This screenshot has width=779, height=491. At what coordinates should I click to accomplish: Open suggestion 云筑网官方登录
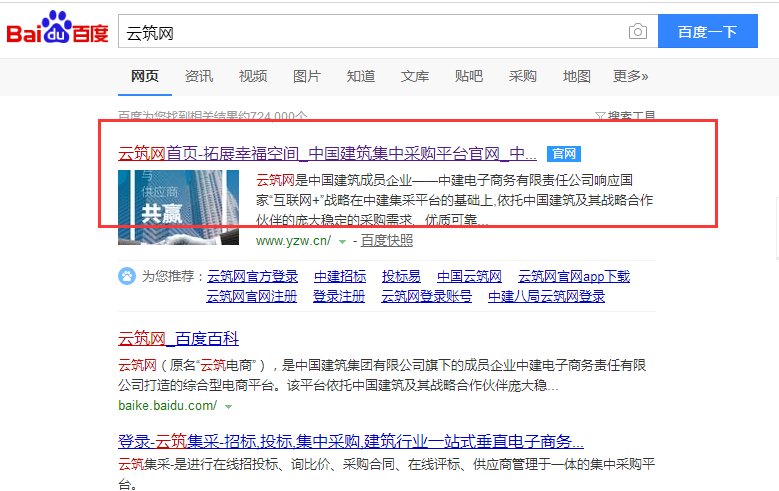pyautogui.click(x=252, y=276)
